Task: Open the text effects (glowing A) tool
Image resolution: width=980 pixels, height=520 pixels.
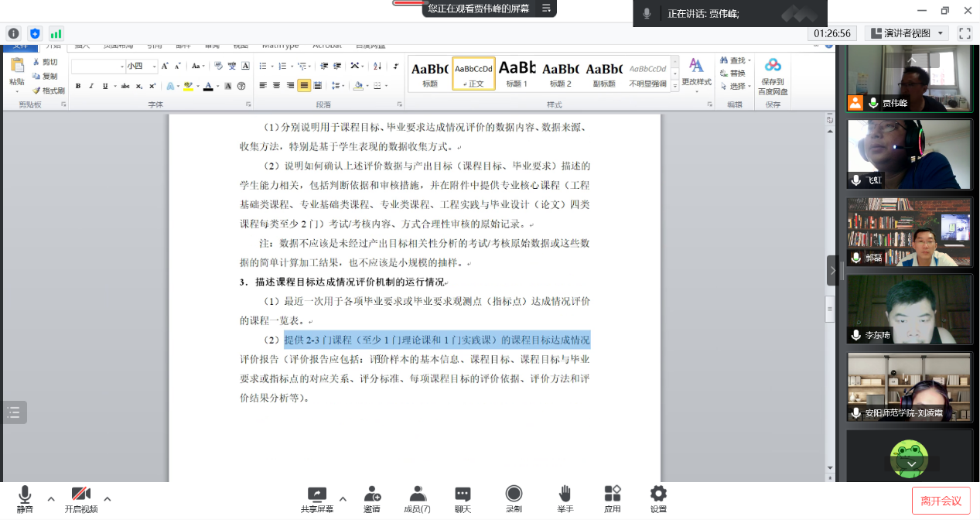Action: pos(171,86)
